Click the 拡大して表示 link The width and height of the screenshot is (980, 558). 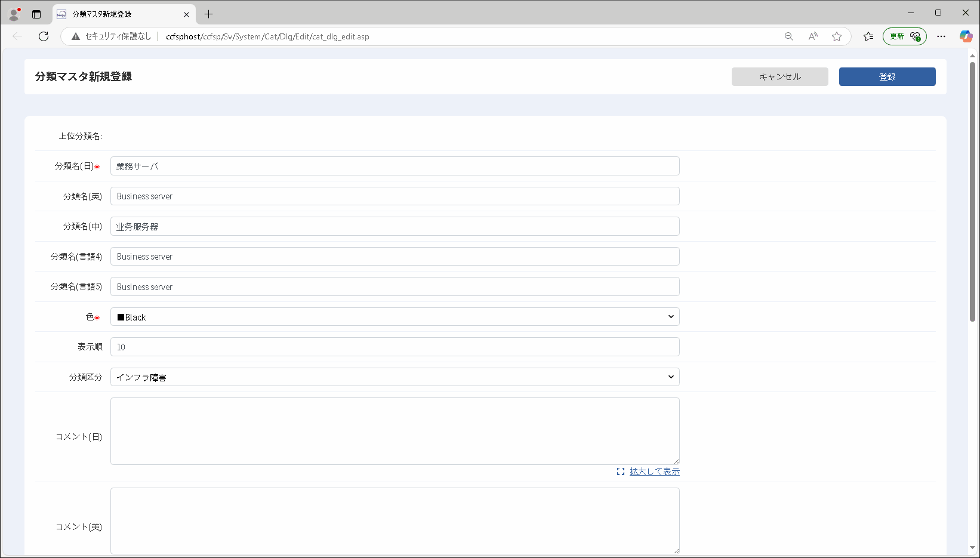coord(655,471)
